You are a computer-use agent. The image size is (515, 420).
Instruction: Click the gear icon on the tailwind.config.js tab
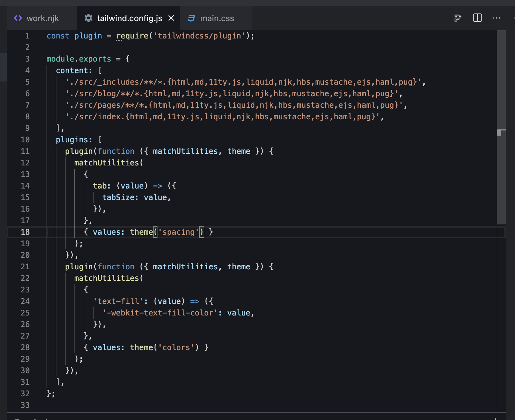coord(89,18)
